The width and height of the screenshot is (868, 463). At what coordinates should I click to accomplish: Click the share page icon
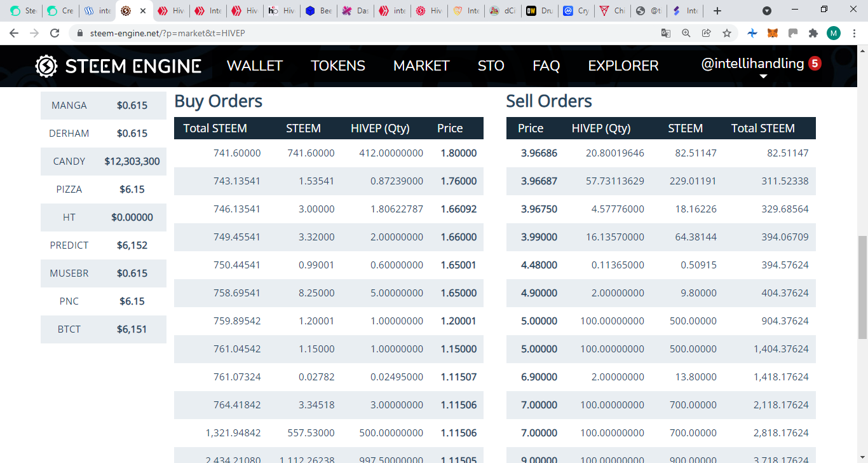[x=707, y=33]
